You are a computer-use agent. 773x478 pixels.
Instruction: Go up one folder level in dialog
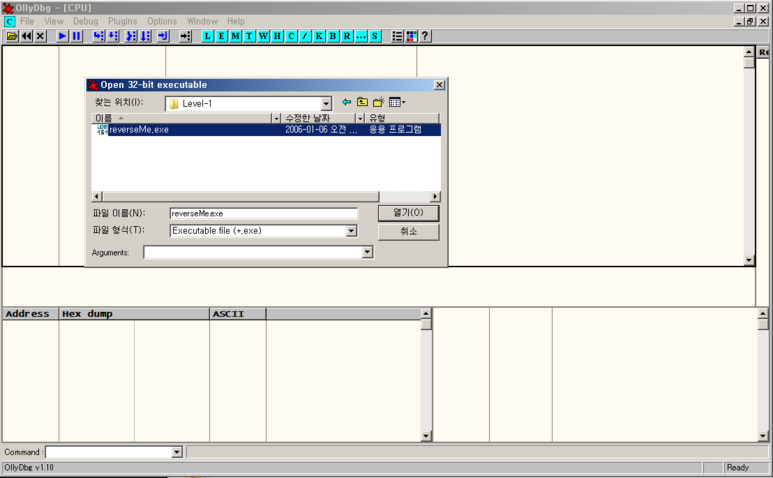362,102
